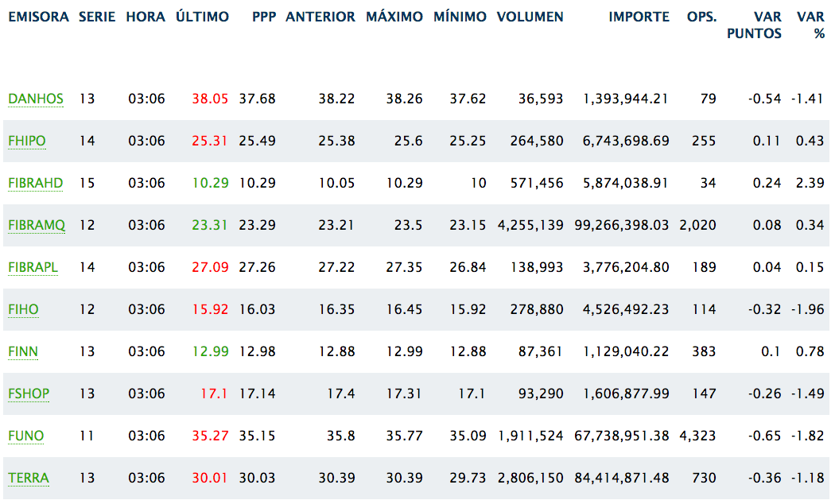Select FHIPO volume 264,580
The image size is (835, 504).
pyautogui.click(x=537, y=141)
